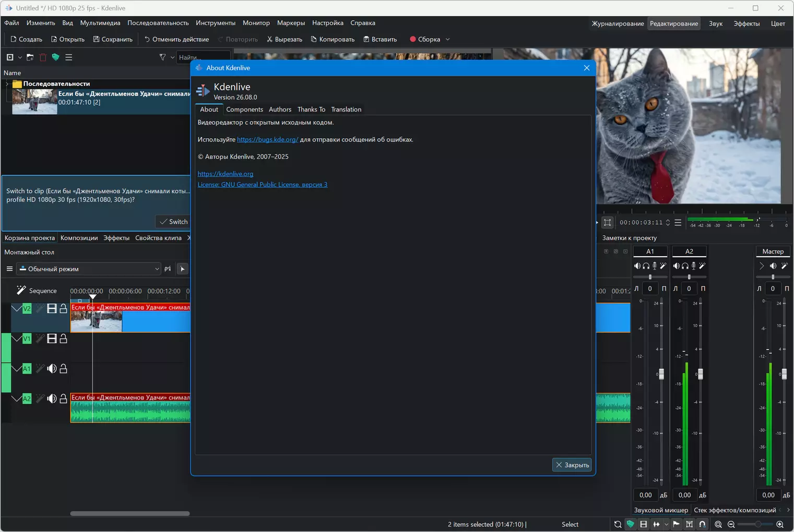Open the Файл menu

point(11,23)
